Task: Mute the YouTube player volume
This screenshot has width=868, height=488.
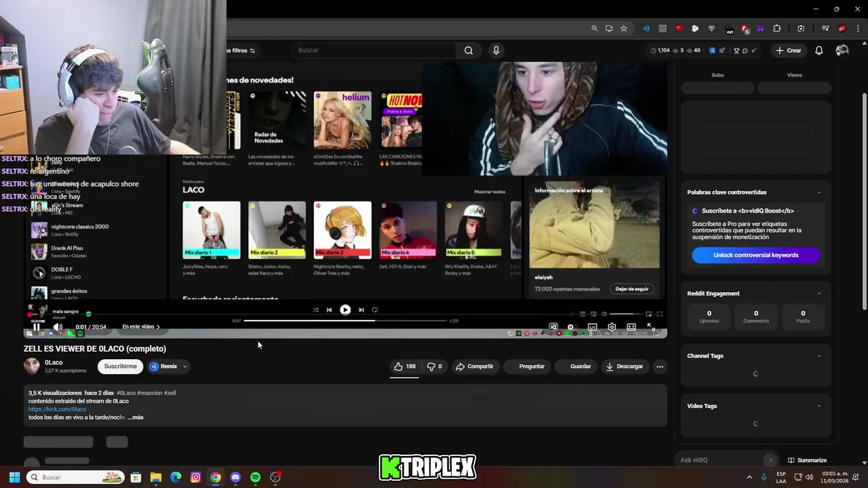Action: [58, 327]
